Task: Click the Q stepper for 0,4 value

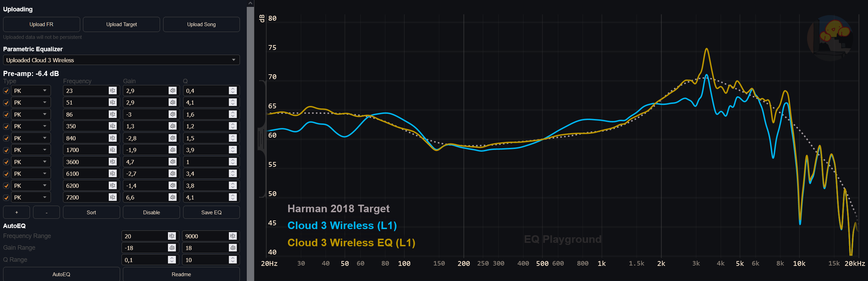Action: click(233, 90)
